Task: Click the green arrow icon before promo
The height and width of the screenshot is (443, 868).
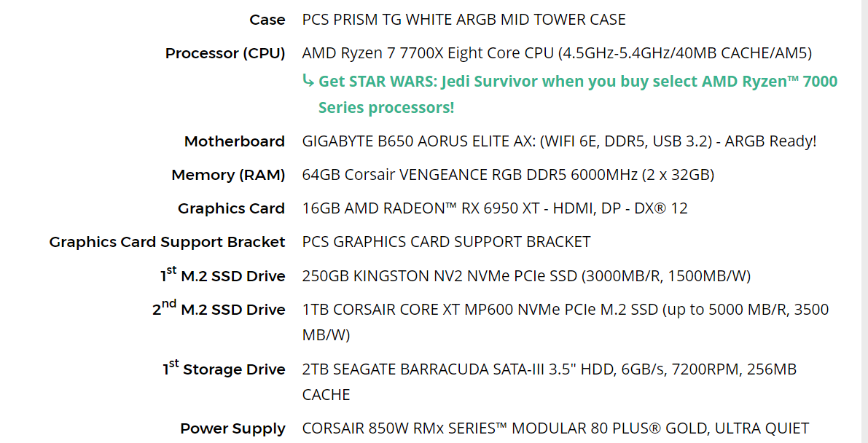Action: click(308, 81)
